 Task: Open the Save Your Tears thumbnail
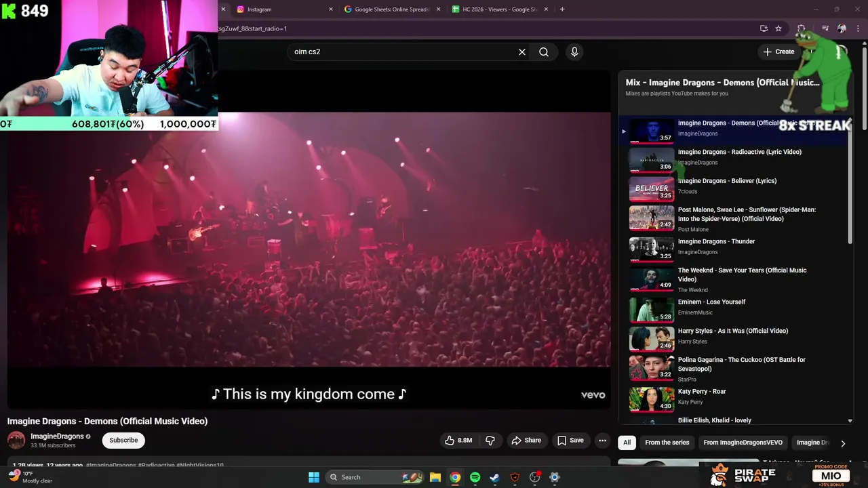pyautogui.click(x=652, y=278)
